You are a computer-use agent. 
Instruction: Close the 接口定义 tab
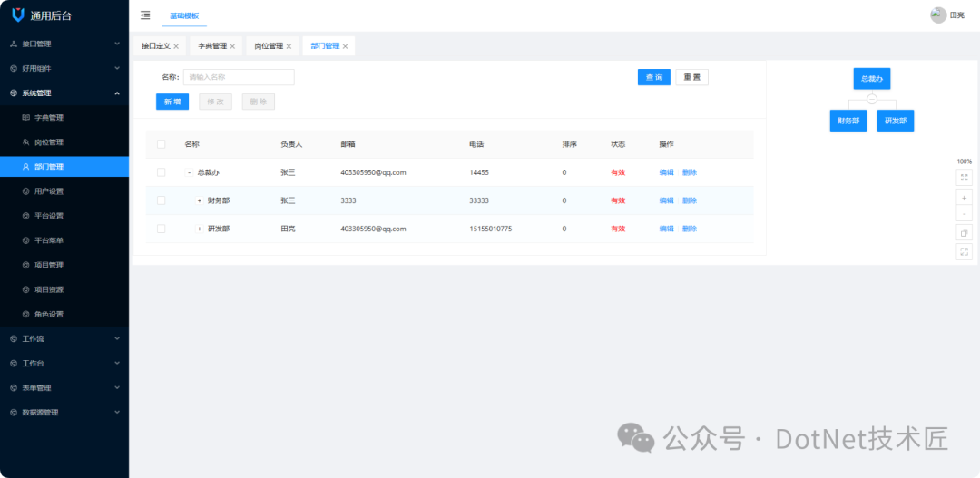[x=176, y=46]
